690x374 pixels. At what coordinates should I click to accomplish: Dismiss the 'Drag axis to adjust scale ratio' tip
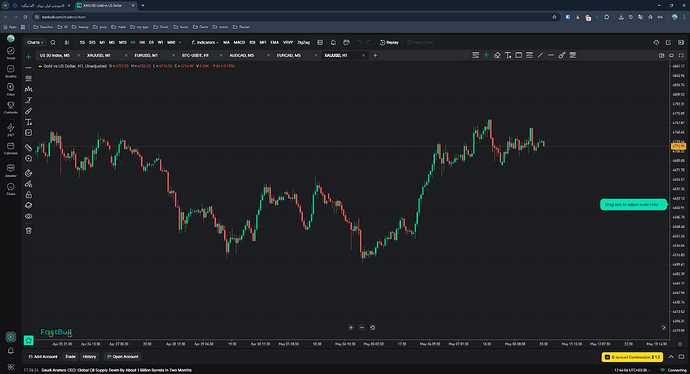[662, 205]
